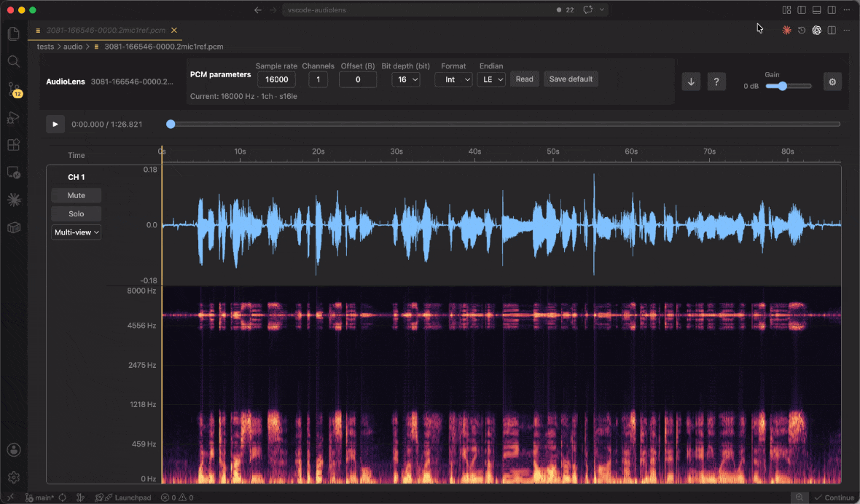
Task: Click Continue in the status bar
Action: 834,497
